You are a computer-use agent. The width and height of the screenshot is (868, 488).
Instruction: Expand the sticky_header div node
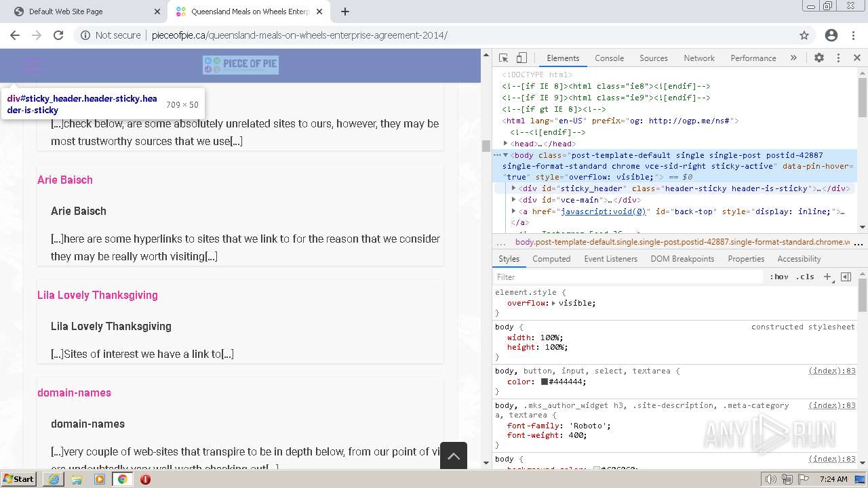[x=514, y=188]
